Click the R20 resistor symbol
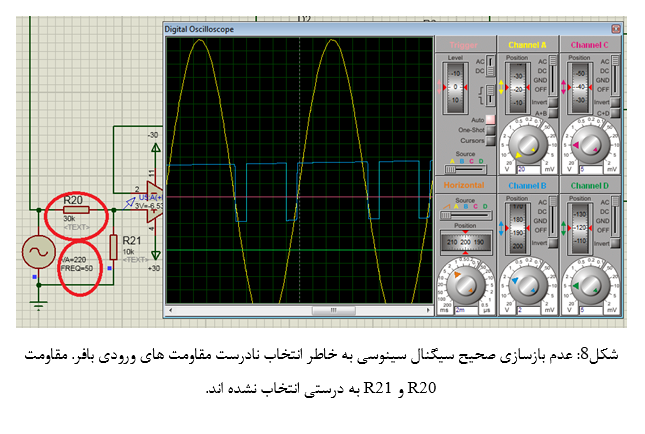 pos(76,210)
